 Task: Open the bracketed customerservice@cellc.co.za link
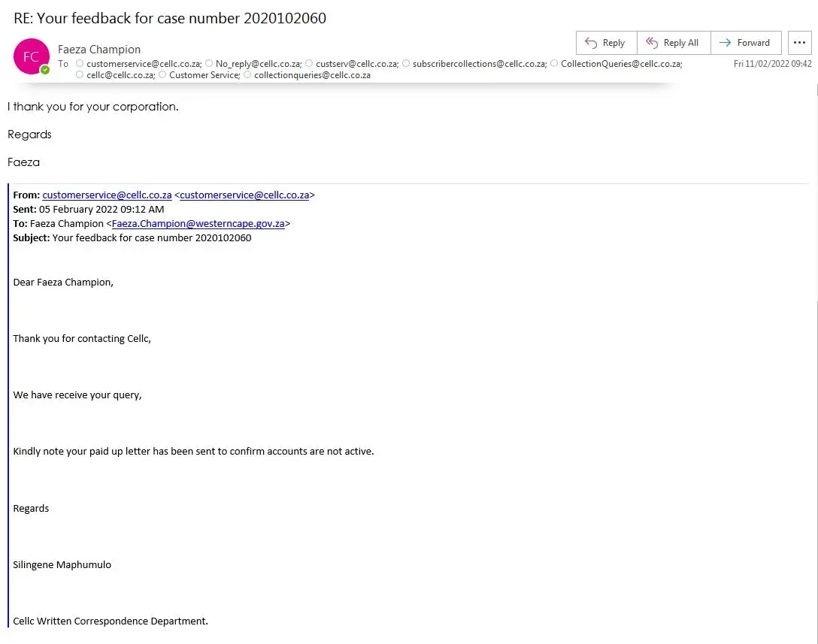pos(244,195)
